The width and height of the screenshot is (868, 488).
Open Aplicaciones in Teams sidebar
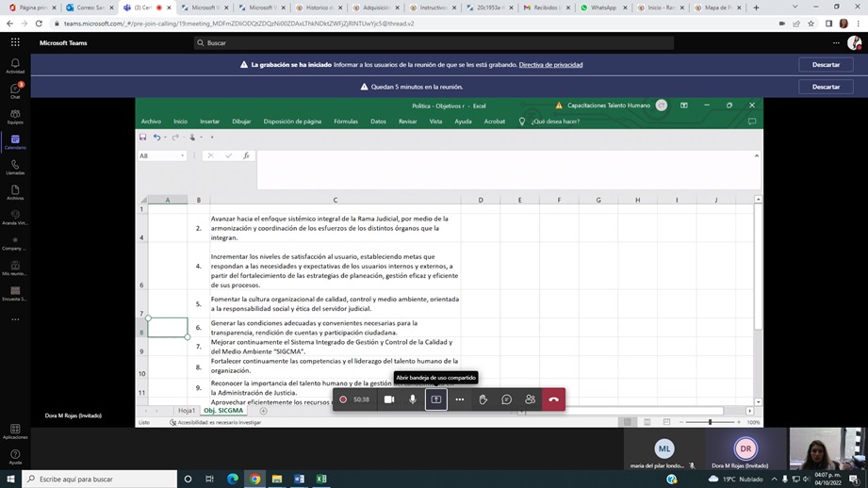click(15, 431)
